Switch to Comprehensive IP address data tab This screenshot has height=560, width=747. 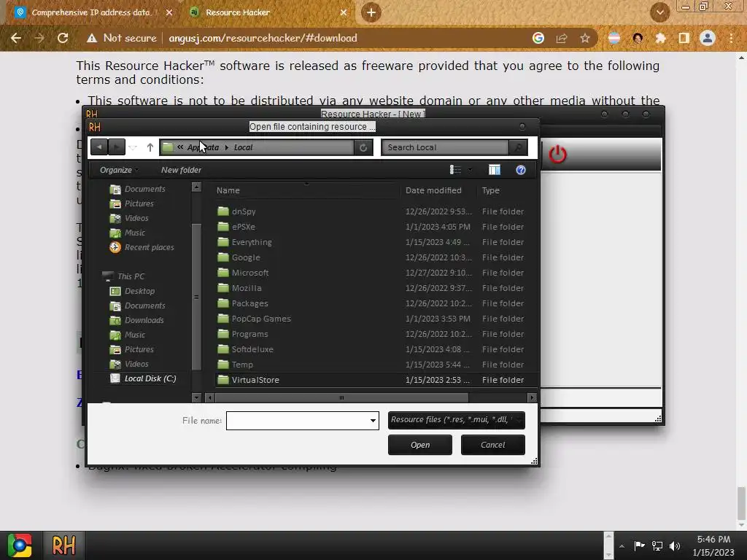click(x=93, y=12)
